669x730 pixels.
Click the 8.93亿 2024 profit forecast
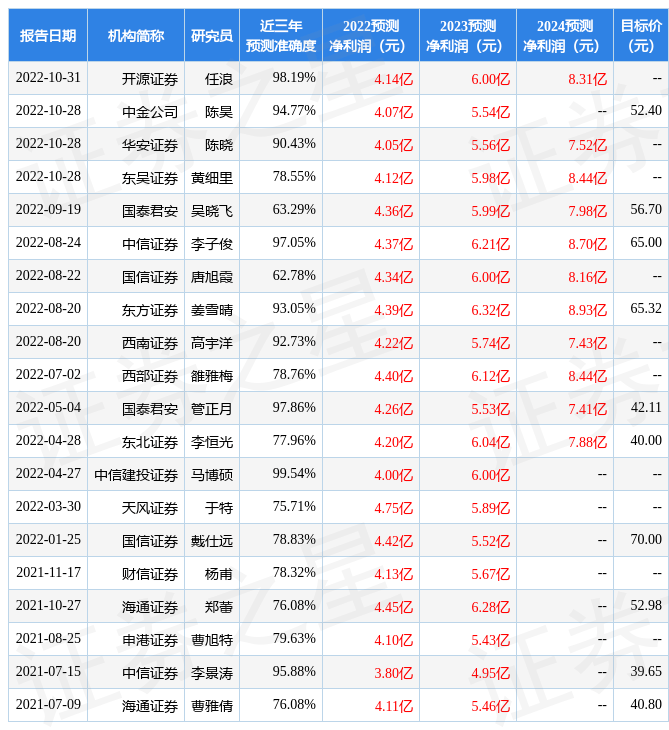point(587,309)
